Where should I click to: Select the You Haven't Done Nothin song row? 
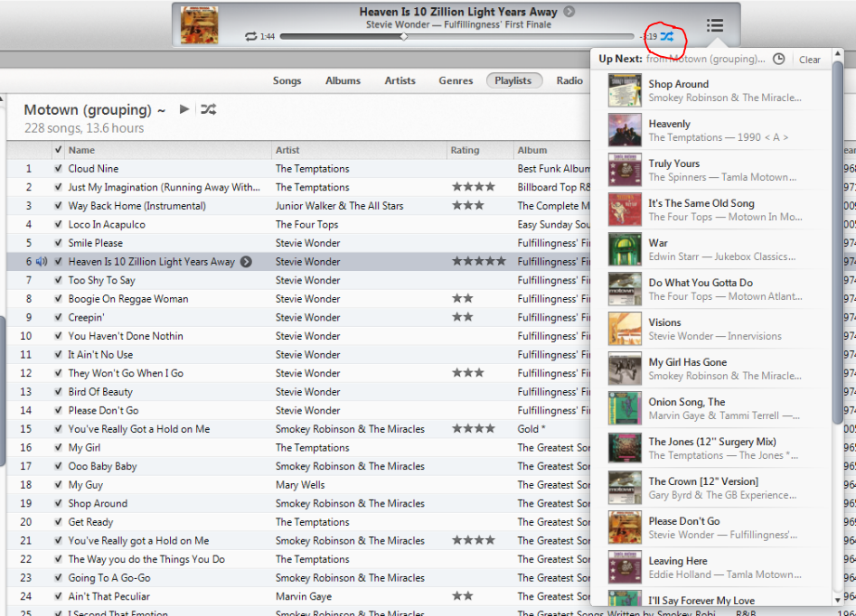[298, 336]
